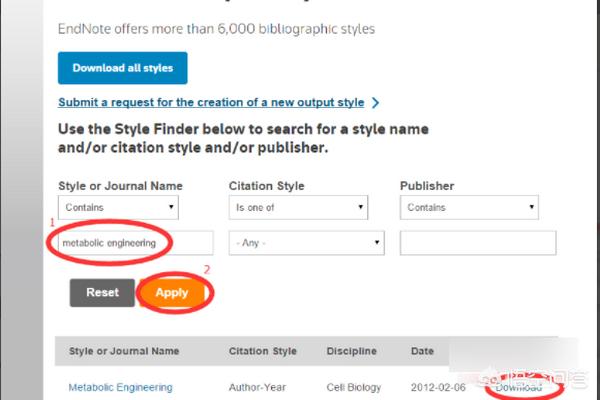Click the metabolic engineering search field
The height and width of the screenshot is (400, 600).
click(135, 243)
